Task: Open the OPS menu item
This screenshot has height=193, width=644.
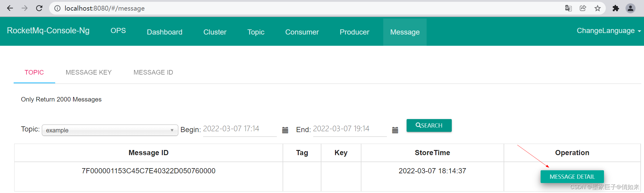Action: coord(118,31)
